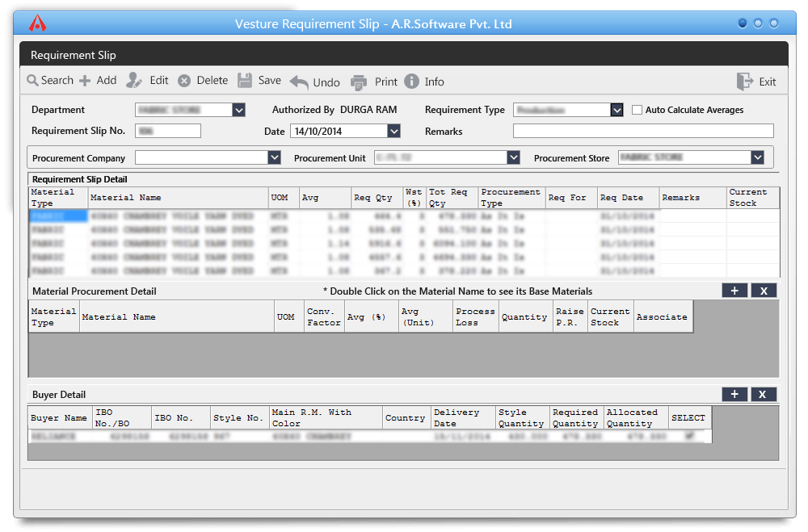This screenshot has height=532, width=808.
Task: Remove row in Buyer Detail
Action: 764,395
